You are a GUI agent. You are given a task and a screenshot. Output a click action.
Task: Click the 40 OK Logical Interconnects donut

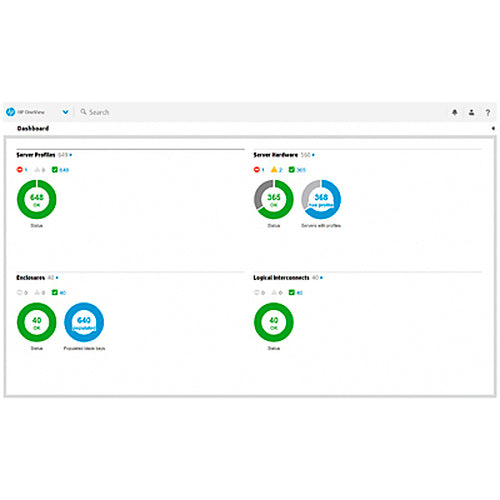(274, 322)
